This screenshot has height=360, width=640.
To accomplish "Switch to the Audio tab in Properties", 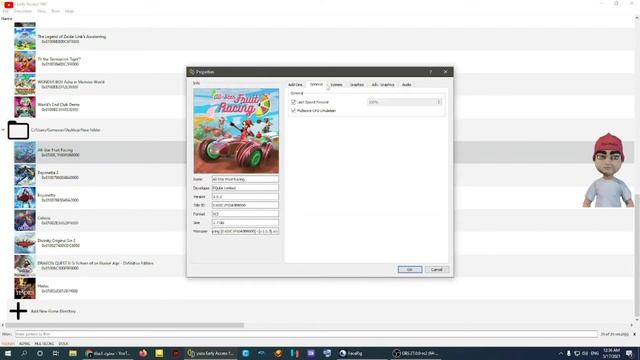I will (407, 84).
